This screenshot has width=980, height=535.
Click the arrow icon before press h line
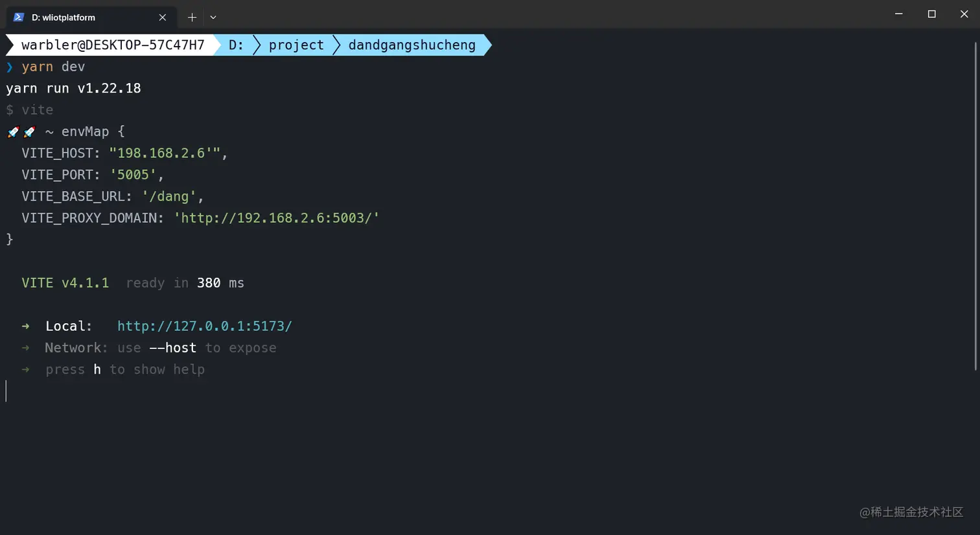(25, 369)
